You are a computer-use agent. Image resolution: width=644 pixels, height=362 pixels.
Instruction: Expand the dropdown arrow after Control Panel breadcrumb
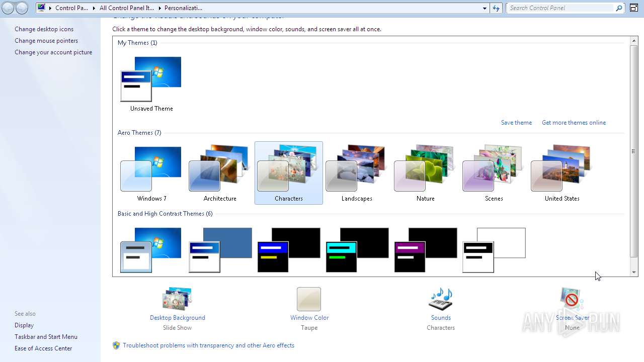94,8
